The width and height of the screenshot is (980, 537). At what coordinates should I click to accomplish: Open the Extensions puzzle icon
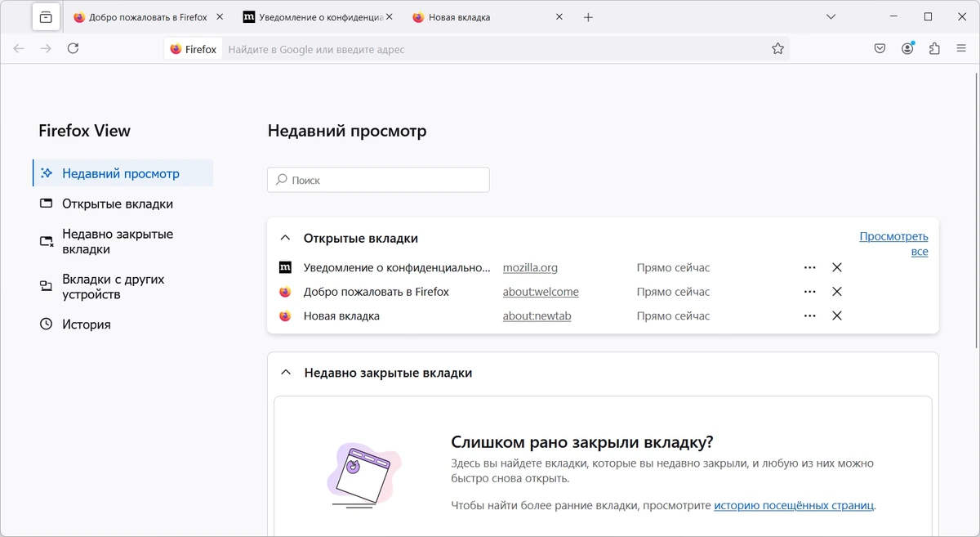coord(934,49)
